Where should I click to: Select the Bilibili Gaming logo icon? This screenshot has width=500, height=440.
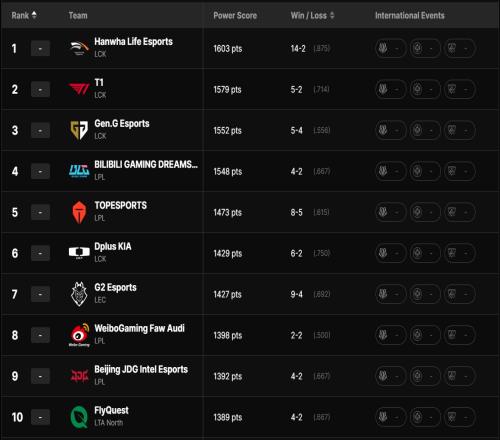pos(79,171)
